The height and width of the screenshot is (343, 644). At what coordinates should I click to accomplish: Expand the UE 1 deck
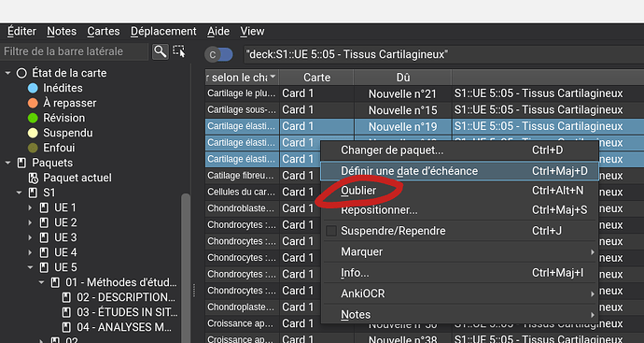click(30, 207)
